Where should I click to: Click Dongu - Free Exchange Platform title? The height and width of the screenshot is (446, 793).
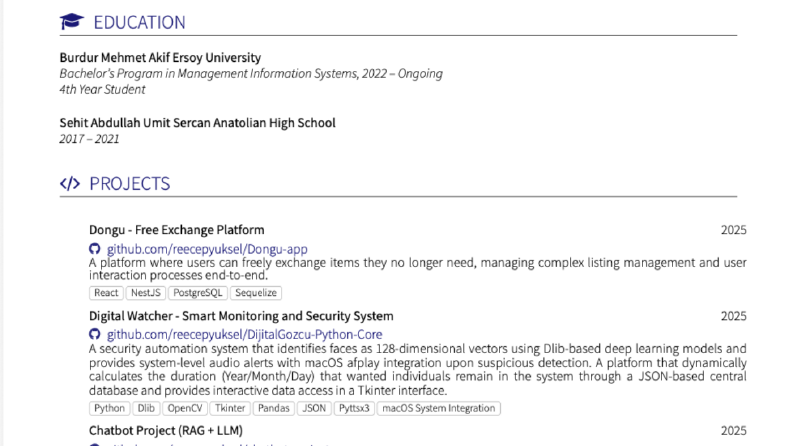[177, 230]
